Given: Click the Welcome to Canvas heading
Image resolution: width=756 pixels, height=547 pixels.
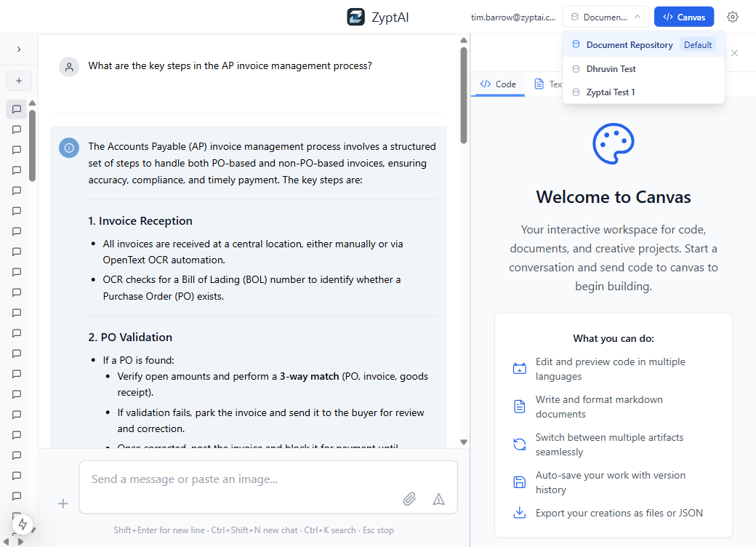Looking at the screenshot, I should click(614, 197).
